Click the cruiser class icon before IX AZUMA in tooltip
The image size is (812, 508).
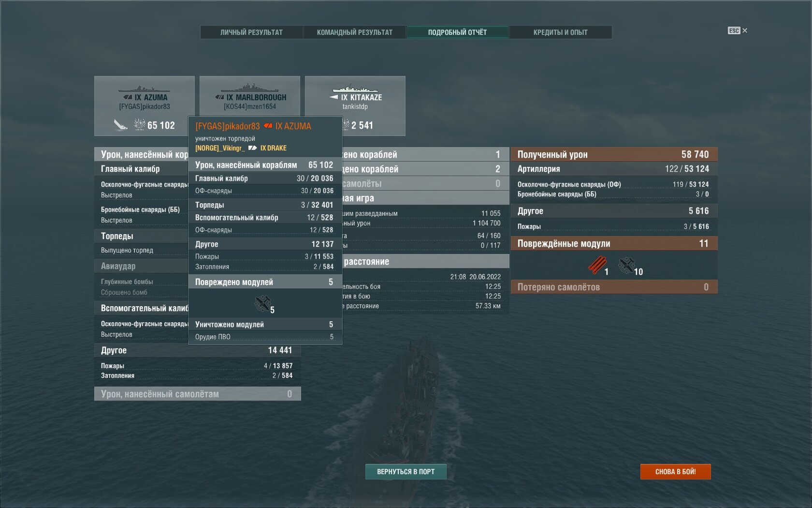[268, 126]
